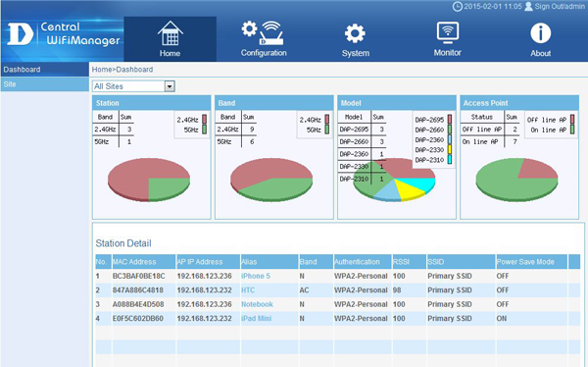Open the iPad Mini alias link
The image size is (588, 367).
(x=256, y=319)
